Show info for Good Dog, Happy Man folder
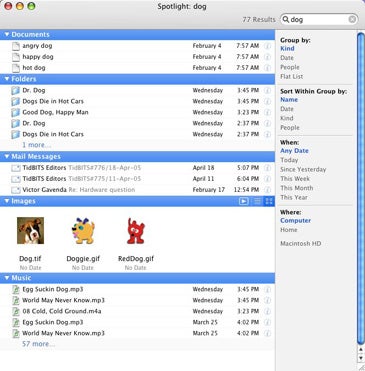This screenshot has height=371, width=365. [267, 112]
